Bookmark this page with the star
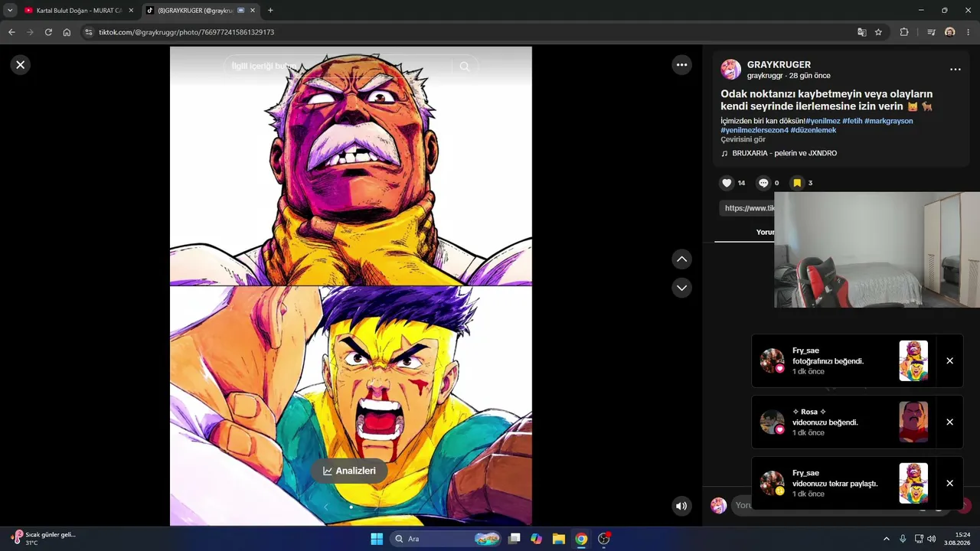The image size is (980, 551). point(878,32)
